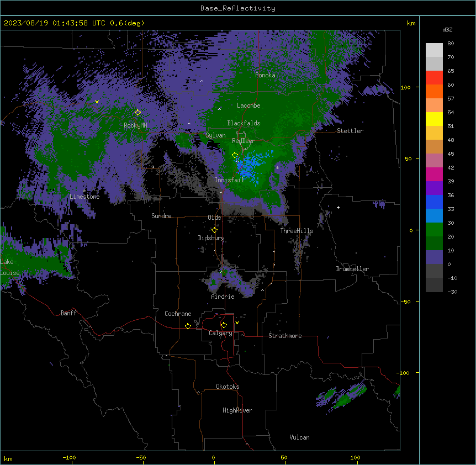Viewport: 476px width, 465px height.
Task: Select the purple 39–36 dBZ legend swatch
Action: pos(434,188)
